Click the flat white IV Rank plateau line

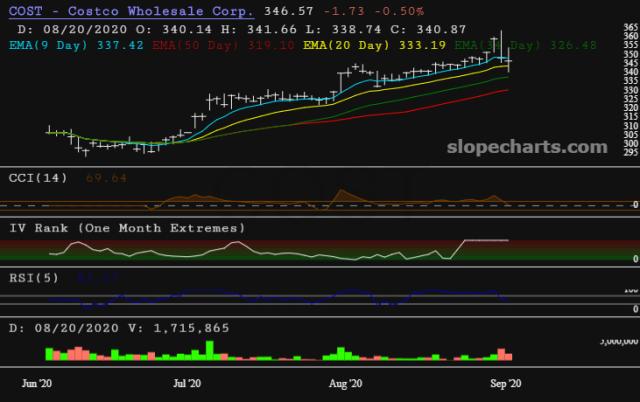484,241
